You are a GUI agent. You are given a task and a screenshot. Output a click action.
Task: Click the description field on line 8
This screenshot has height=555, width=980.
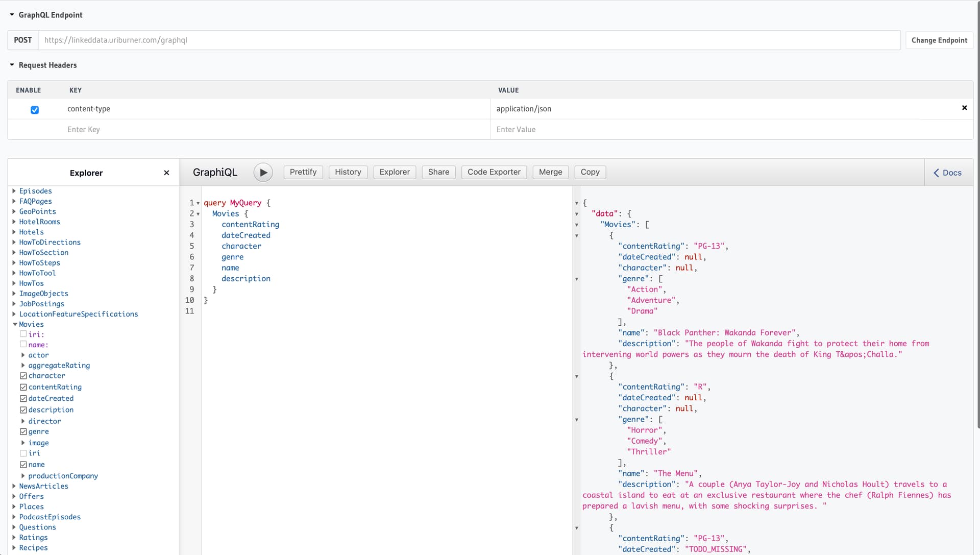tap(246, 278)
